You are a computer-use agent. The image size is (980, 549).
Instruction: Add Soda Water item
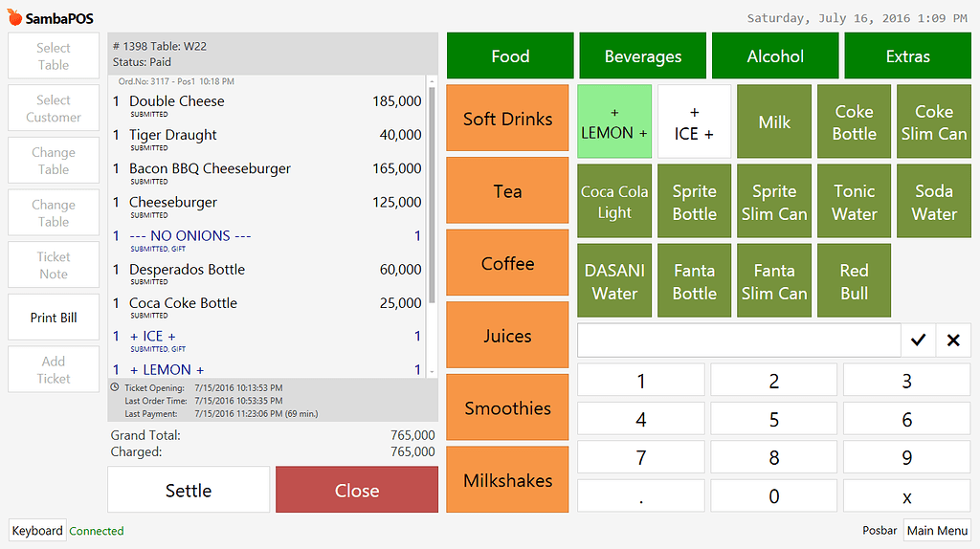934,201
